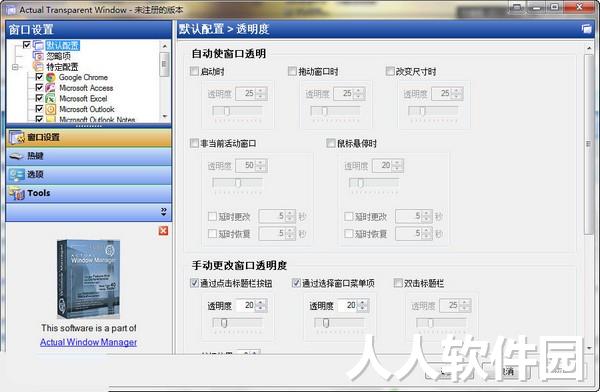This screenshot has width=600, height=392.
Task: Click main panel scrollbar up arrow
Action: pos(589,48)
